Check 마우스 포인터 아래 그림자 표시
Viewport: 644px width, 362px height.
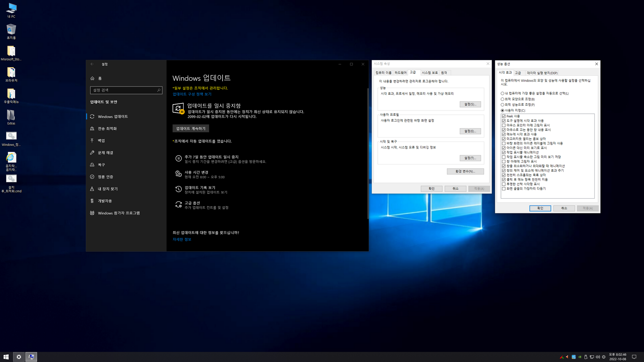(504, 125)
